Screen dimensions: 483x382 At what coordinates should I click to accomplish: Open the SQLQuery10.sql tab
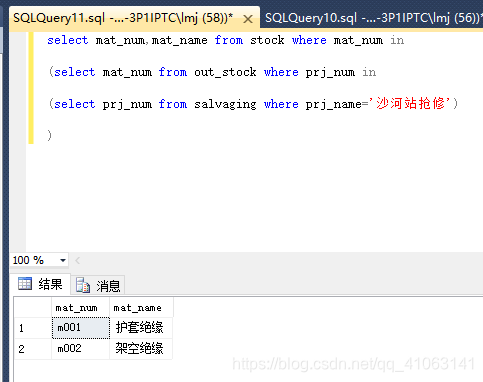tap(373, 18)
